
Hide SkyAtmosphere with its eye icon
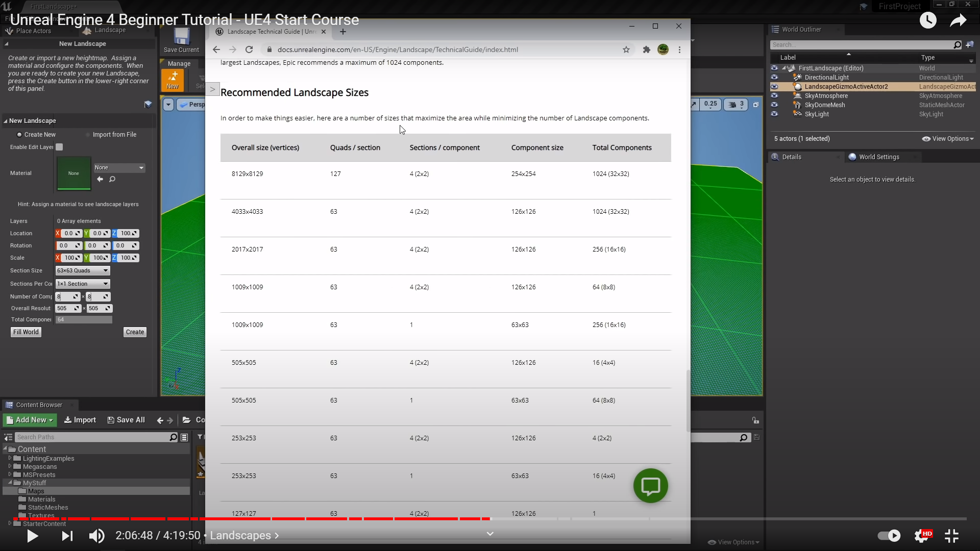774,96
